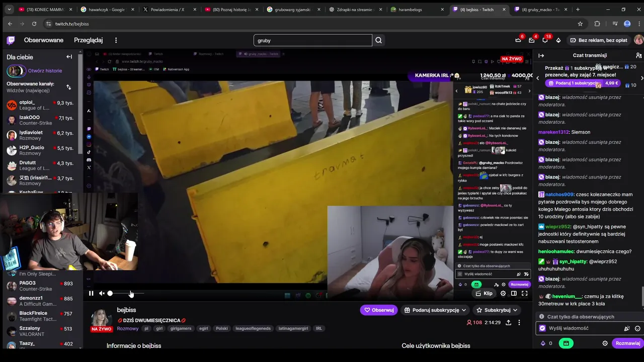Open the celebration power-ups icon in chat
Viewport: 644px width, 362px height.
(627, 328)
